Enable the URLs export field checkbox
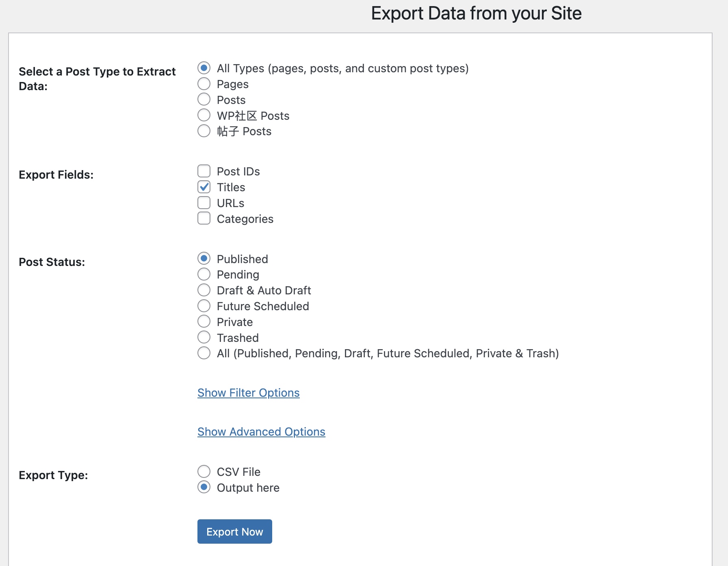Viewport: 728px width, 566px height. coord(204,203)
